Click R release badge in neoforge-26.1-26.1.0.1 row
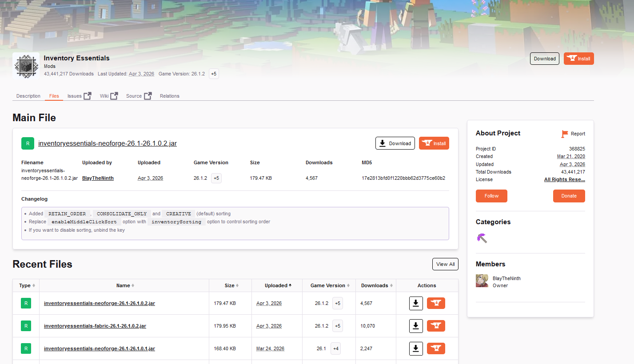 click(26, 348)
